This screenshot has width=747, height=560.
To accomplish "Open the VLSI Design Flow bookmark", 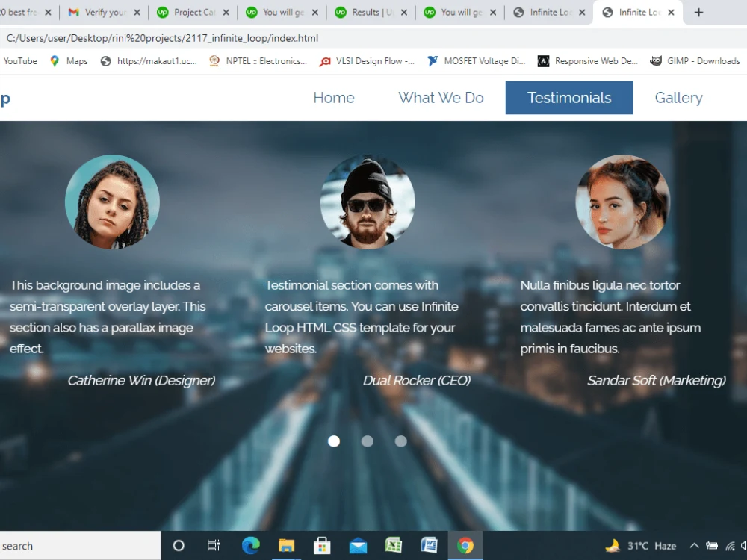I will tap(367, 61).
